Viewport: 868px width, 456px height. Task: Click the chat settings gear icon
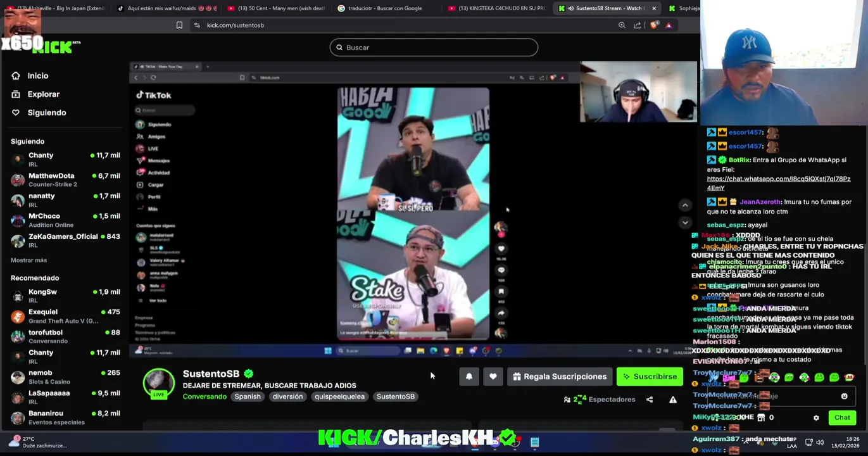(x=816, y=418)
